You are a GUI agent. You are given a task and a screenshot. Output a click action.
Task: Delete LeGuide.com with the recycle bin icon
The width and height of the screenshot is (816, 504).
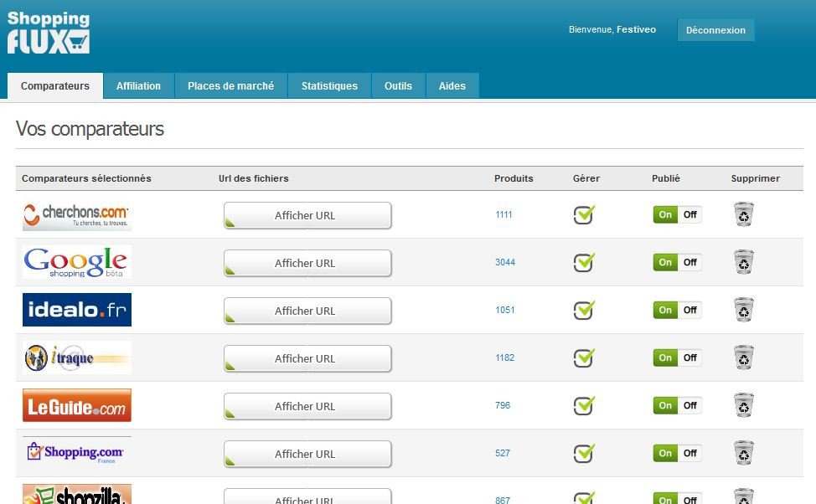click(743, 406)
